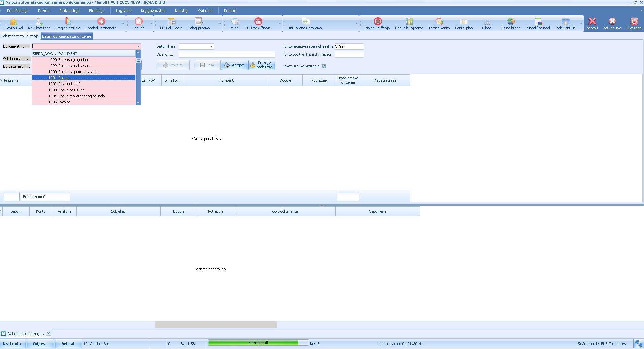Switch to the Dokumenta za knjizenje tab
The width and height of the screenshot is (644, 349).
[x=20, y=36]
